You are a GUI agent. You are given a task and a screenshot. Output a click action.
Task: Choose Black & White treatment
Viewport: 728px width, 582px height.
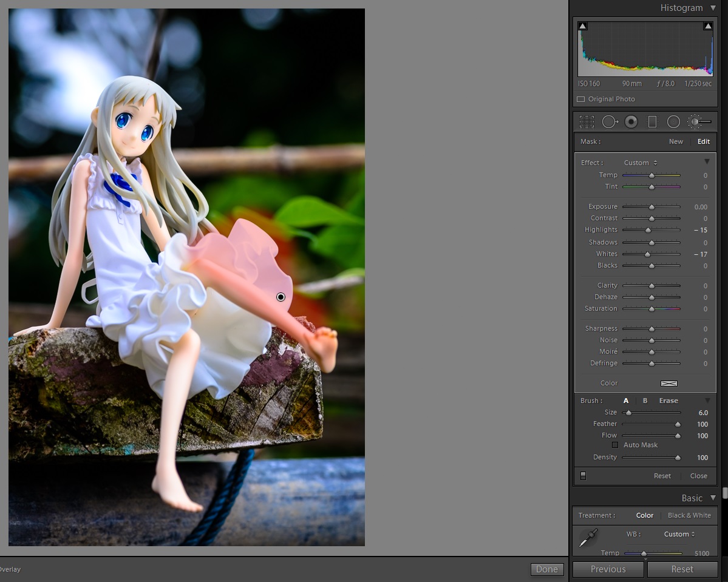[x=689, y=515]
